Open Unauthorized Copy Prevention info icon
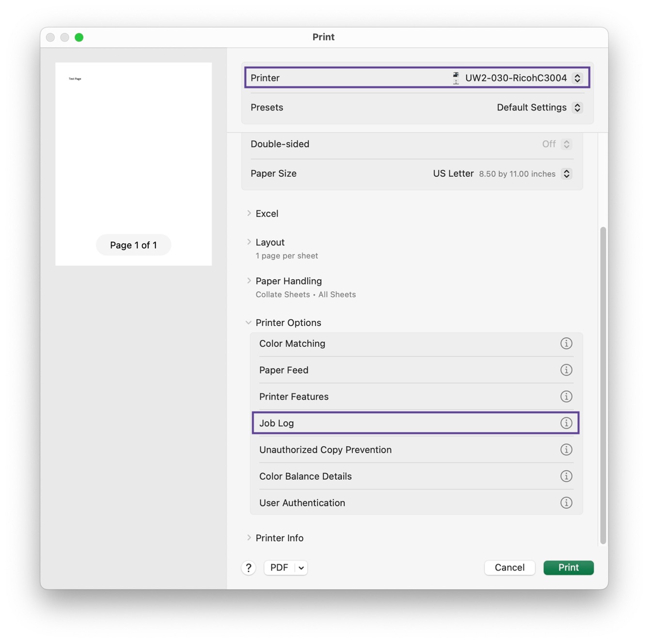 [x=566, y=449]
